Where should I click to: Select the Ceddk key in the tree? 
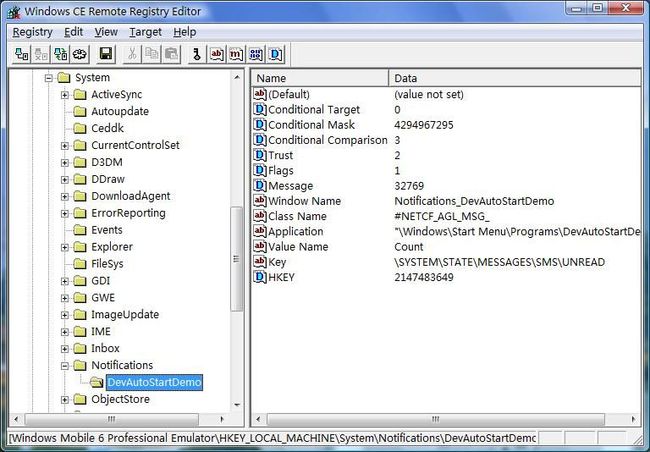click(107, 128)
